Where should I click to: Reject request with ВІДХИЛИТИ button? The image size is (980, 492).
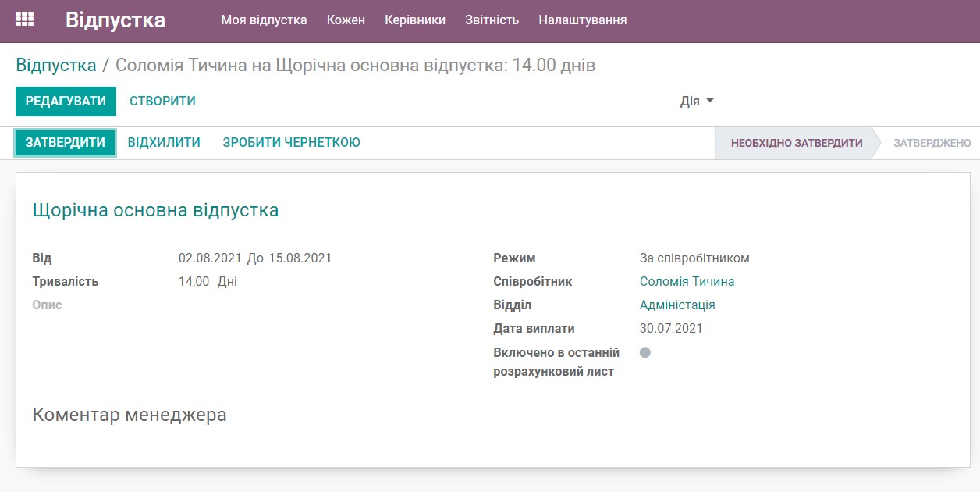(x=163, y=142)
